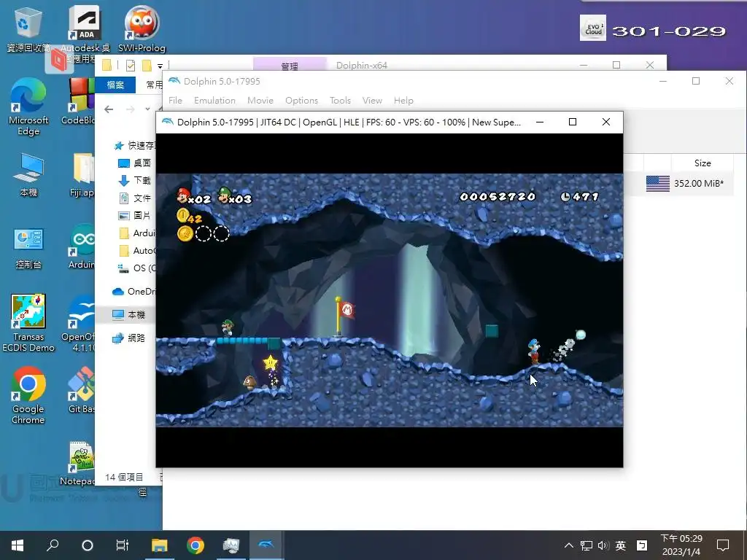Maximize the Dolphin render window

(x=573, y=122)
